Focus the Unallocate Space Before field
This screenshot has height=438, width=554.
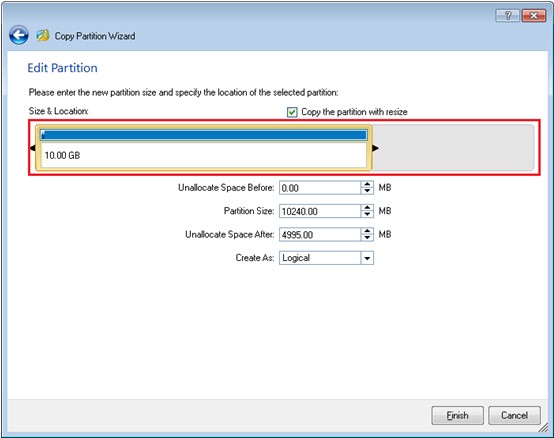(320, 188)
